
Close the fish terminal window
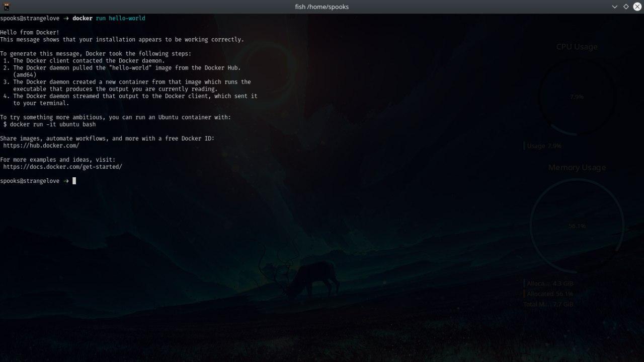tap(637, 7)
